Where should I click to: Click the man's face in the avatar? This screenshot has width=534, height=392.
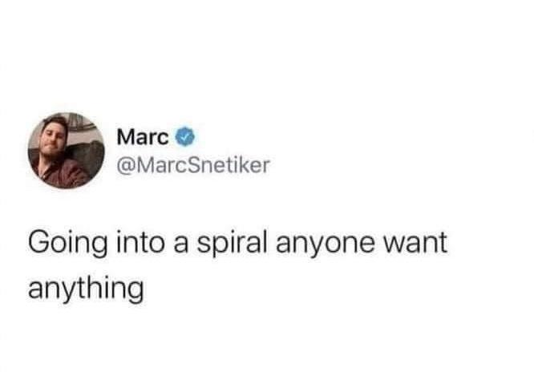(x=54, y=135)
